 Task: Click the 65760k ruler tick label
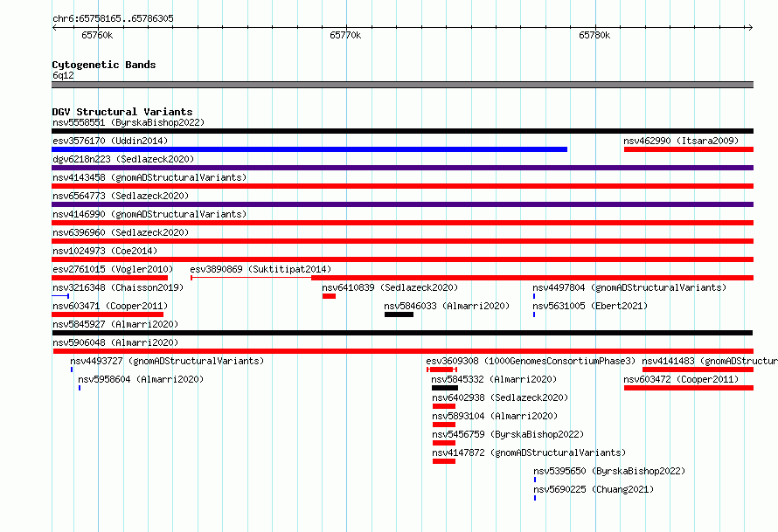tap(97, 35)
